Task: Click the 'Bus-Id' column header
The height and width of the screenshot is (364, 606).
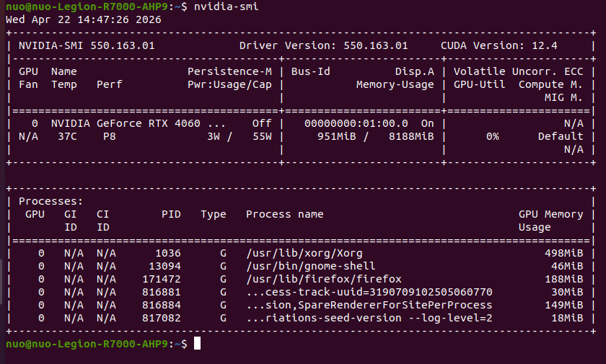Action: coord(310,71)
